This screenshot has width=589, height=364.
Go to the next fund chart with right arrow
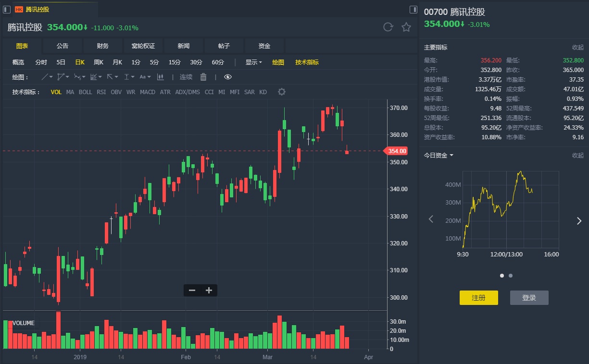[x=579, y=220]
